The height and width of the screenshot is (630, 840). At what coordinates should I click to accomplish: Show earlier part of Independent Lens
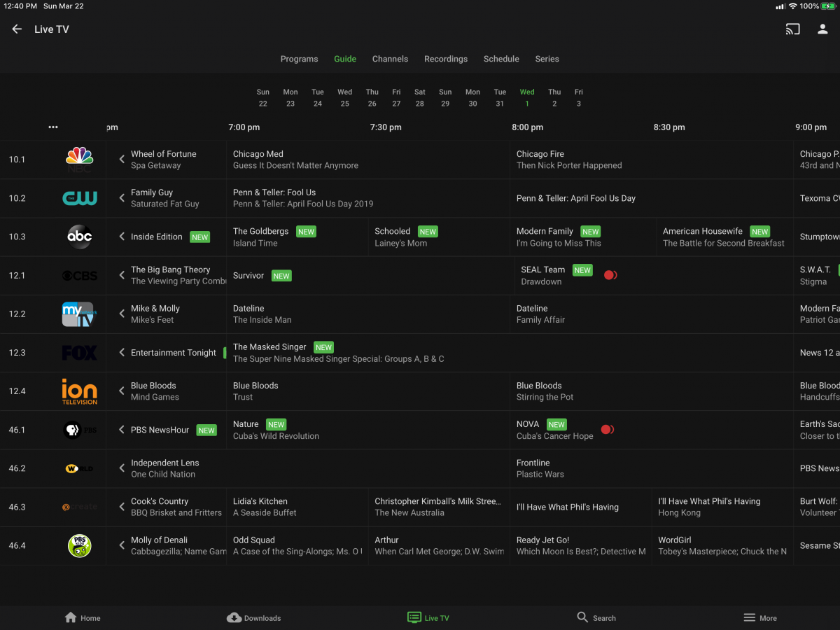122,468
